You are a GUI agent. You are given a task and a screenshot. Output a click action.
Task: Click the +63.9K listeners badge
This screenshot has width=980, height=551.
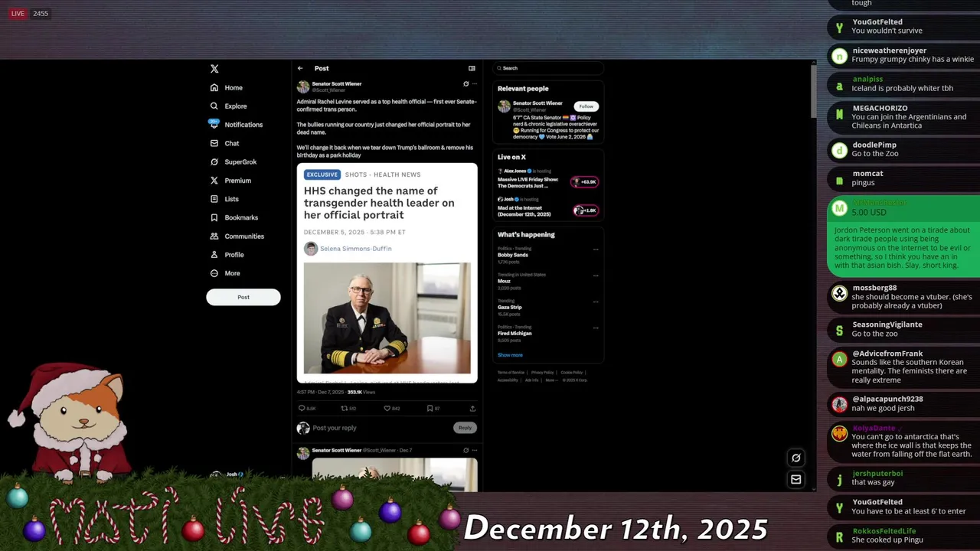click(586, 182)
